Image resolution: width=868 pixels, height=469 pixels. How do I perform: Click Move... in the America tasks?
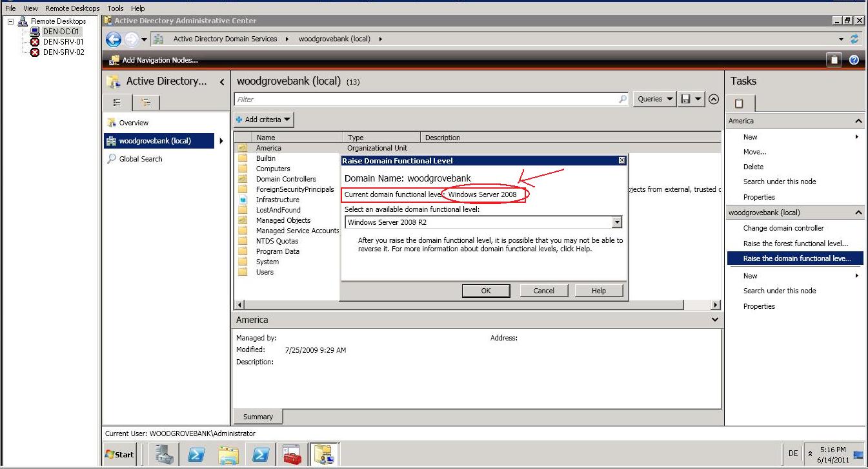755,152
